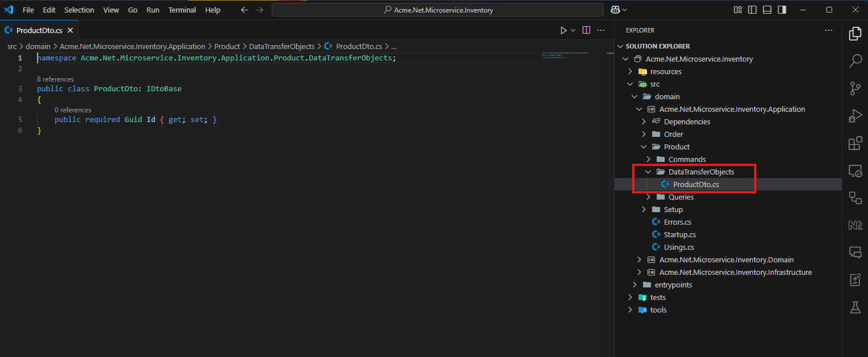Image resolution: width=868 pixels, height=357 pixels.
Task: Close the ProductDto.cs tab
Action: coord(69,30)
